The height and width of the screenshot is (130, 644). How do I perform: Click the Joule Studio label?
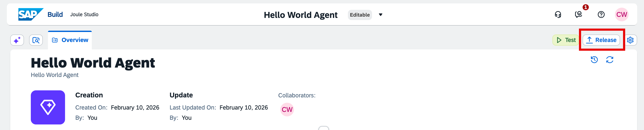(x=84, y=14)
